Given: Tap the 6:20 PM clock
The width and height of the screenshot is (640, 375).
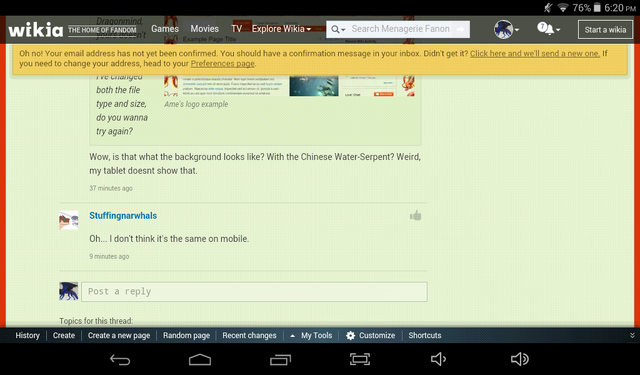Looking at the screenshot, I should click(x=620, y=8).
